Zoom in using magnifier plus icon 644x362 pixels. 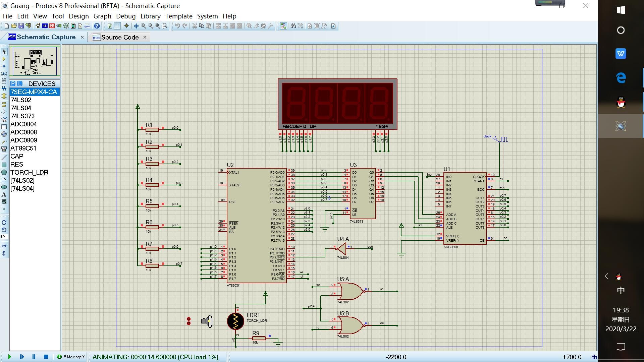coord(143,26)
